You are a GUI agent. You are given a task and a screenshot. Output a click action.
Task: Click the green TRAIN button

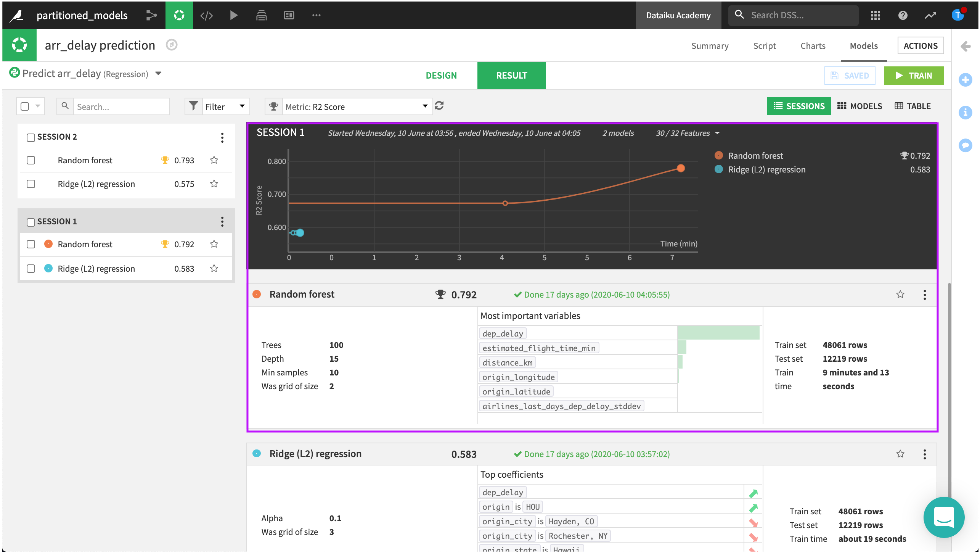[913, 76]
